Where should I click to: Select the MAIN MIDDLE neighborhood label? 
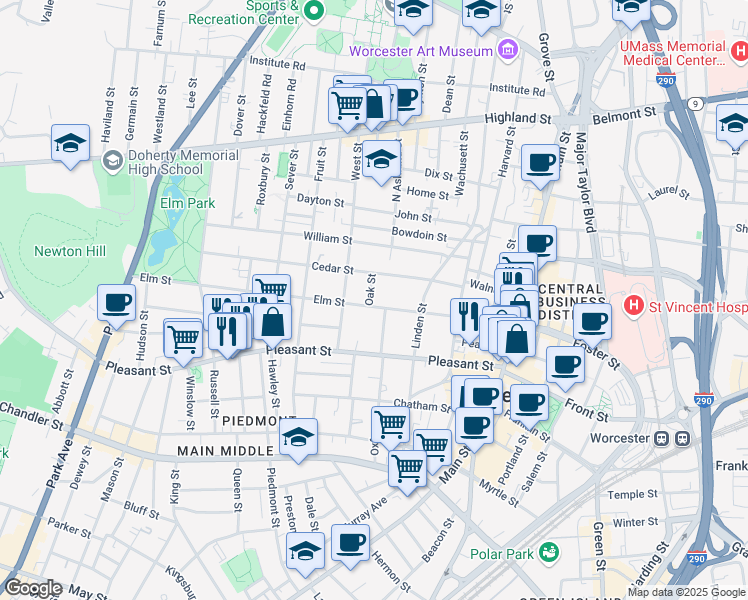coord(226,451)
